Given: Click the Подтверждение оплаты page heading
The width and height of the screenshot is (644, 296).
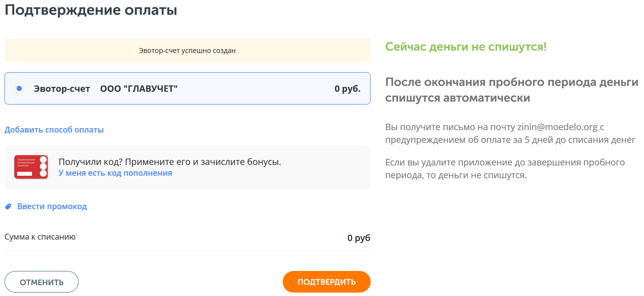Looking at the screenshot, I should [91, 10].
